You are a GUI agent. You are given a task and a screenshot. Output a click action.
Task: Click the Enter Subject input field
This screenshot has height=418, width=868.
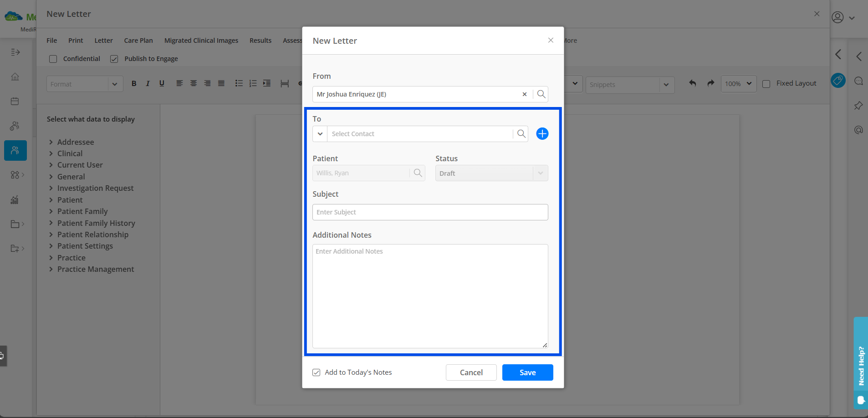[430, 212]
